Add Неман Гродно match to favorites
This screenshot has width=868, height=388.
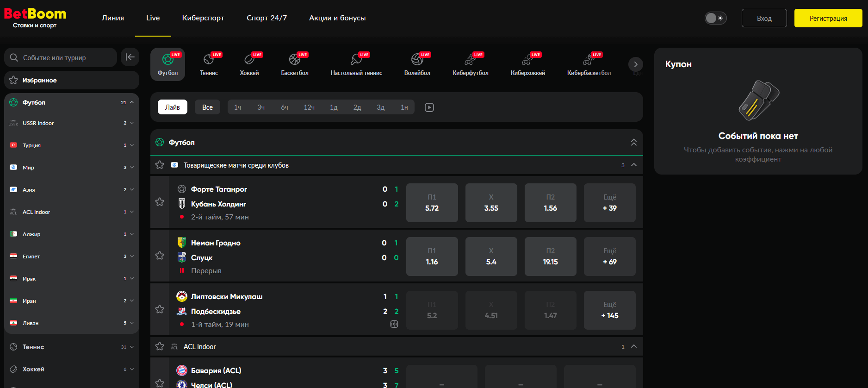point(160,256)
